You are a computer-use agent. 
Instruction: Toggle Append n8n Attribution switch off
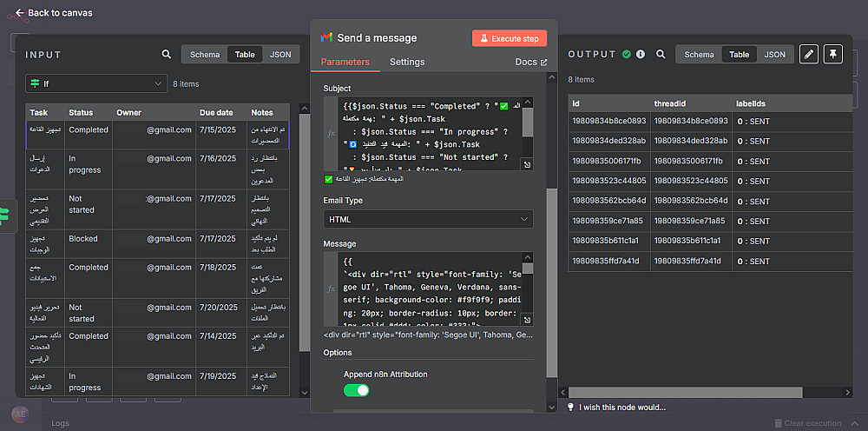[357, 390]
